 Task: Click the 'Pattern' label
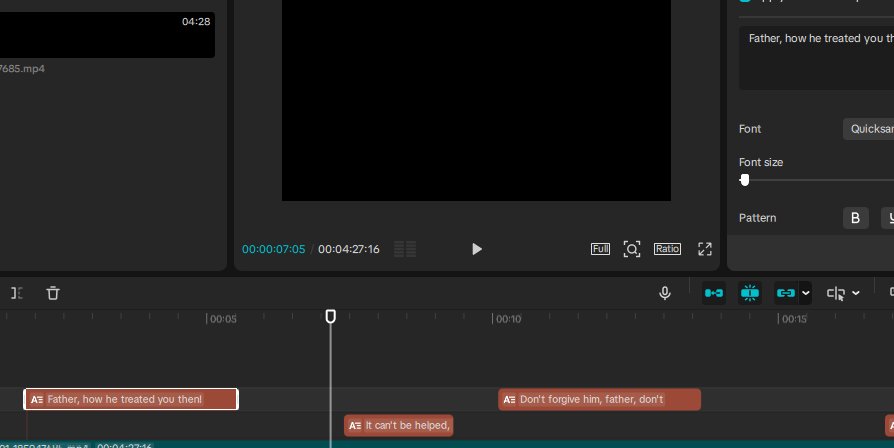click(757, 218)
